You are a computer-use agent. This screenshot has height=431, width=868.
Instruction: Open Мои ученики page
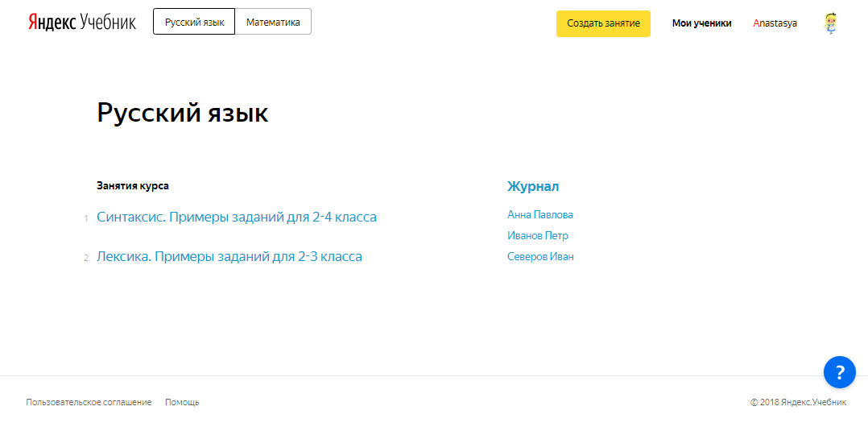[x=701, y=23]
